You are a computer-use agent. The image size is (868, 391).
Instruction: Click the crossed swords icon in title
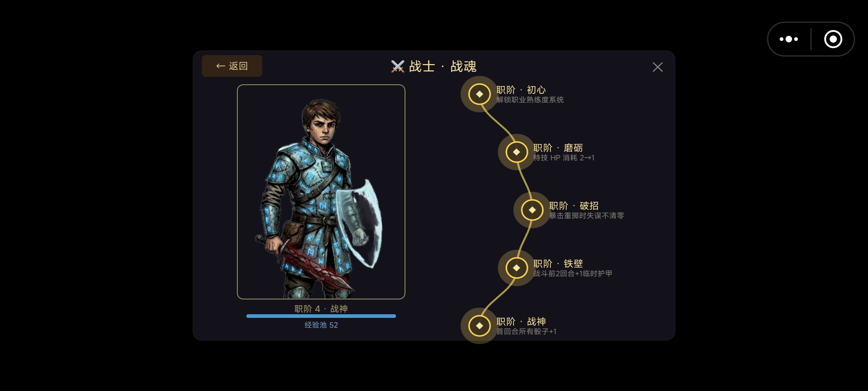[397, 67]
